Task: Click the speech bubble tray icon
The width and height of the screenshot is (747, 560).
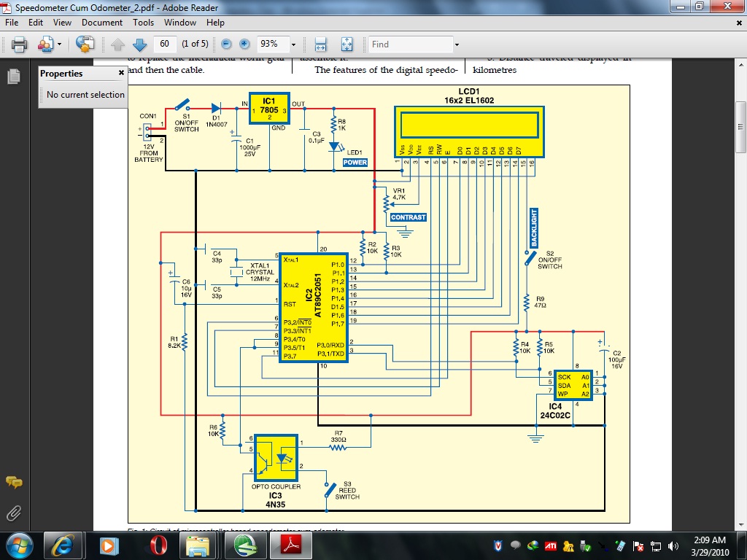Action: (515, 545)
